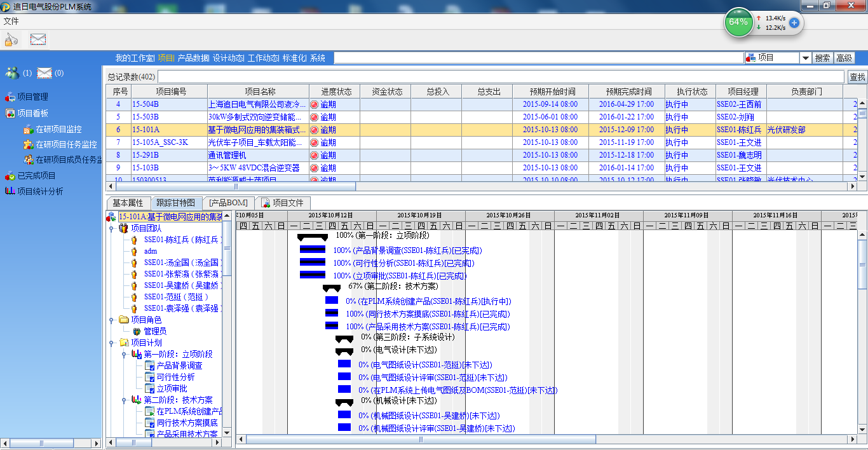Collapse the 项目计划 tree node
The height and width of the screenshot is (450, 868).
coord(111,343)
